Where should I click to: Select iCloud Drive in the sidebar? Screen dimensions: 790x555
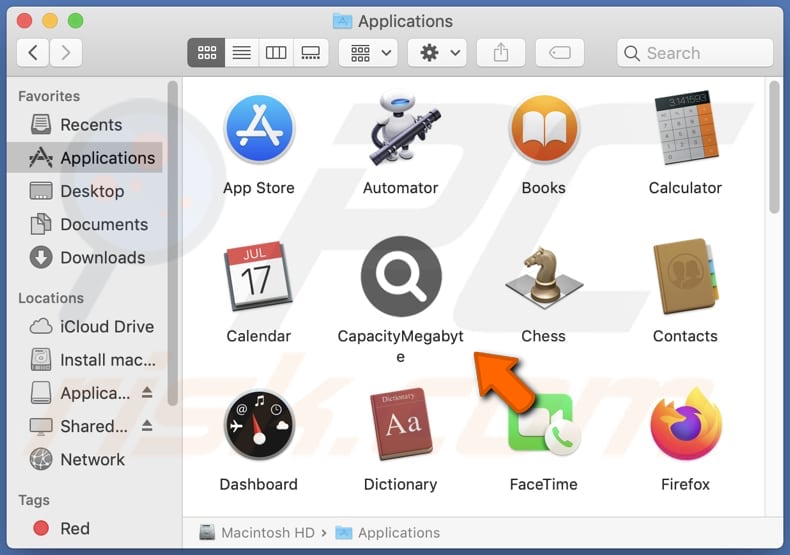tap(86, 326)
